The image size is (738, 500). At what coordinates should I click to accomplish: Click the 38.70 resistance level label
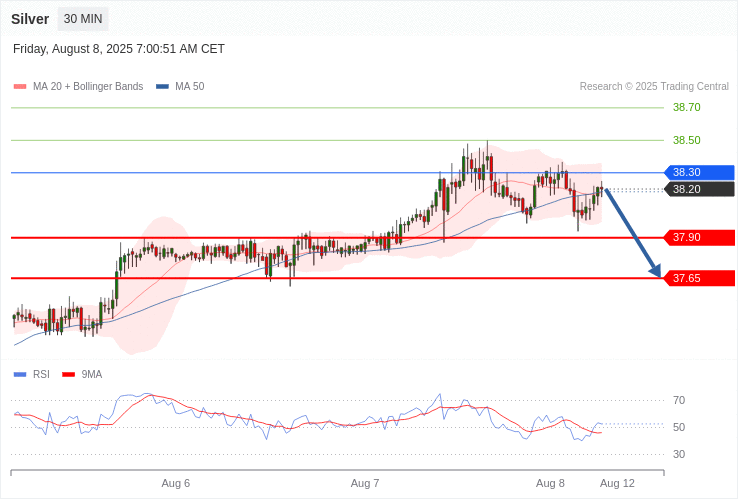pyautogui.click(x=686, y=107)
